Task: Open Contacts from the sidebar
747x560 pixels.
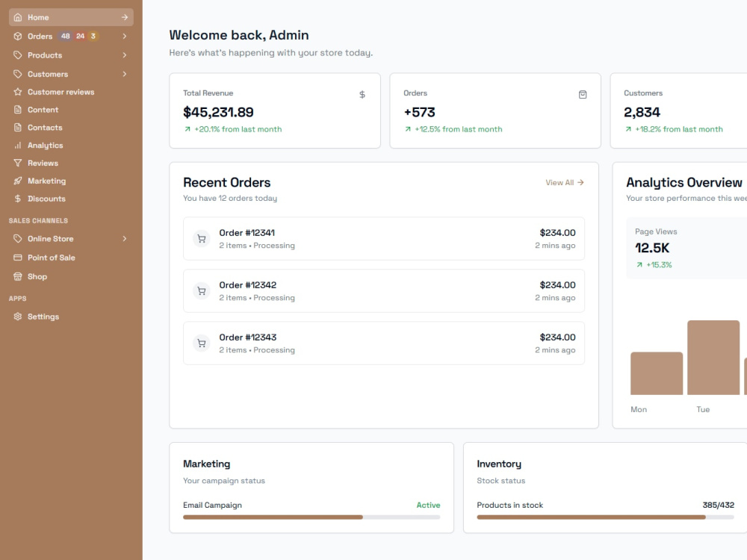Action: click(71, 128)
